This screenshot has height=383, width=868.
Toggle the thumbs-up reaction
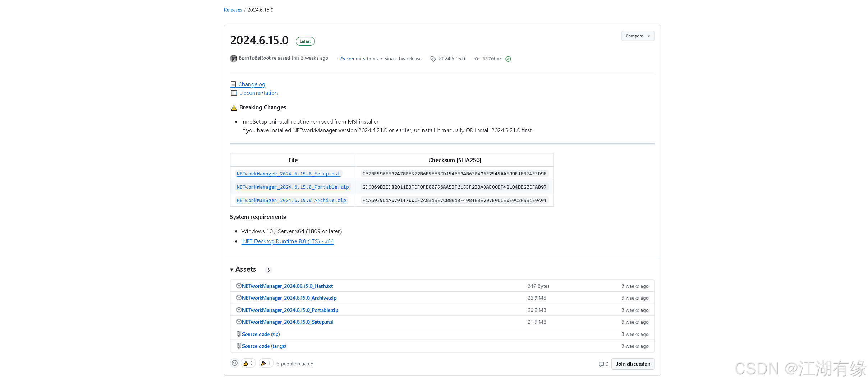coord(248,363)
